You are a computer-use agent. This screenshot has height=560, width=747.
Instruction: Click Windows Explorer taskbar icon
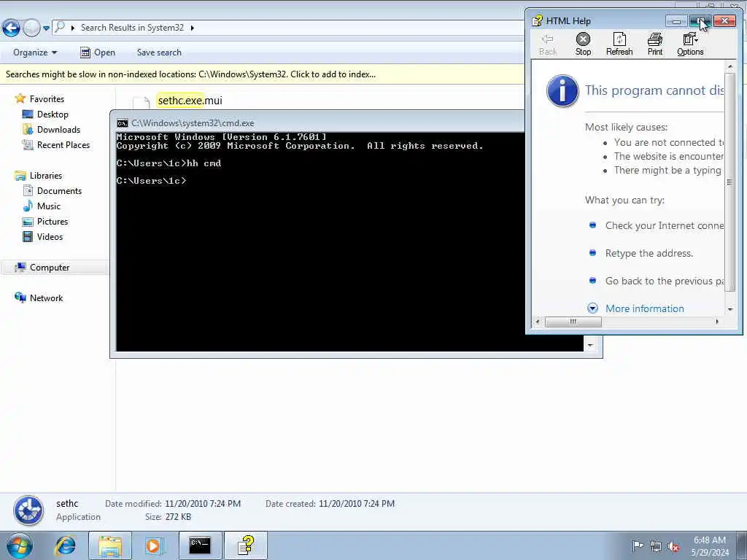coord(110,545)
